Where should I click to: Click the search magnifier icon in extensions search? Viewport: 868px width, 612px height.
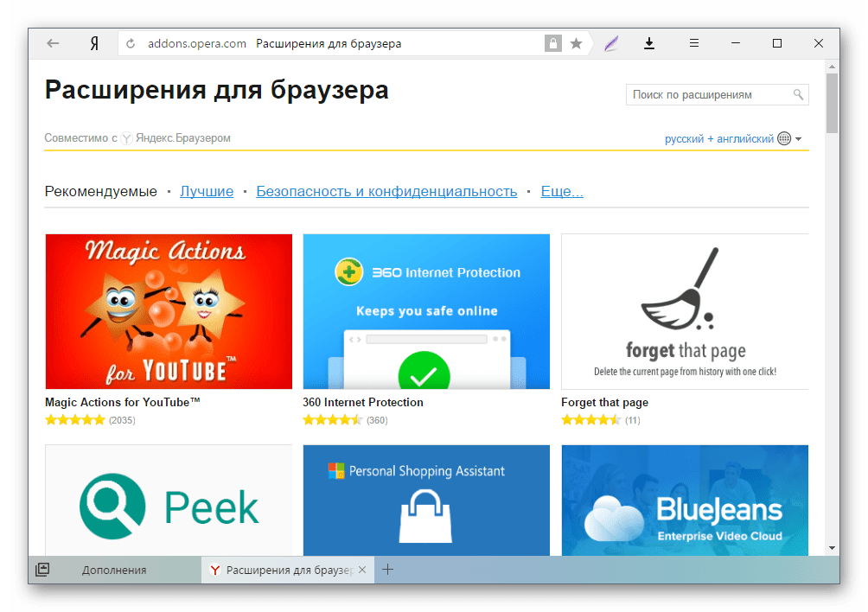(798, 94)
